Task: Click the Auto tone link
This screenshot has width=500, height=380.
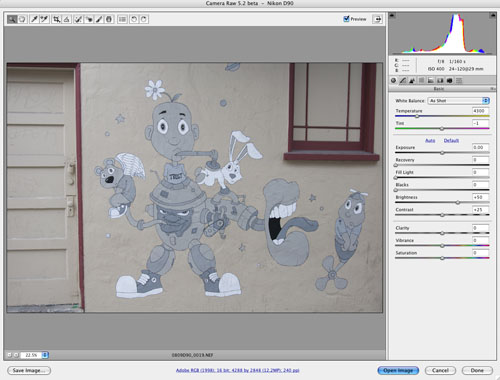Action: (x=430, y=141)
